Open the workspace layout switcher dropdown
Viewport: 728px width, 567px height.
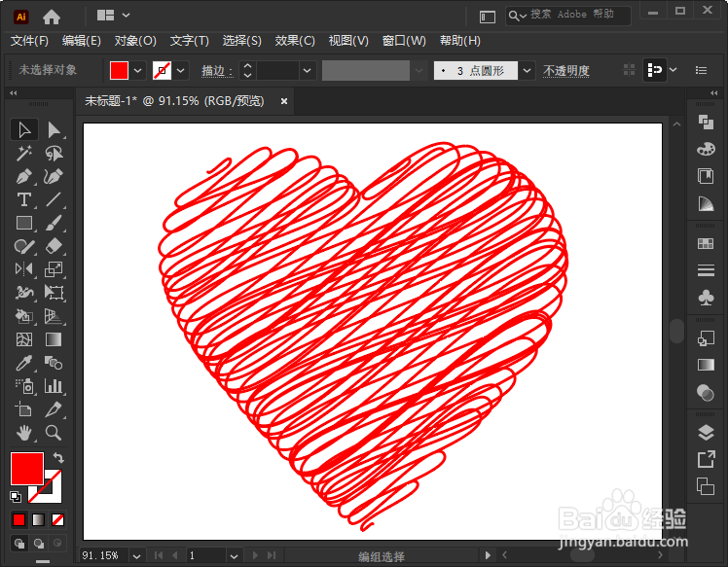click(x=127, y=16)
